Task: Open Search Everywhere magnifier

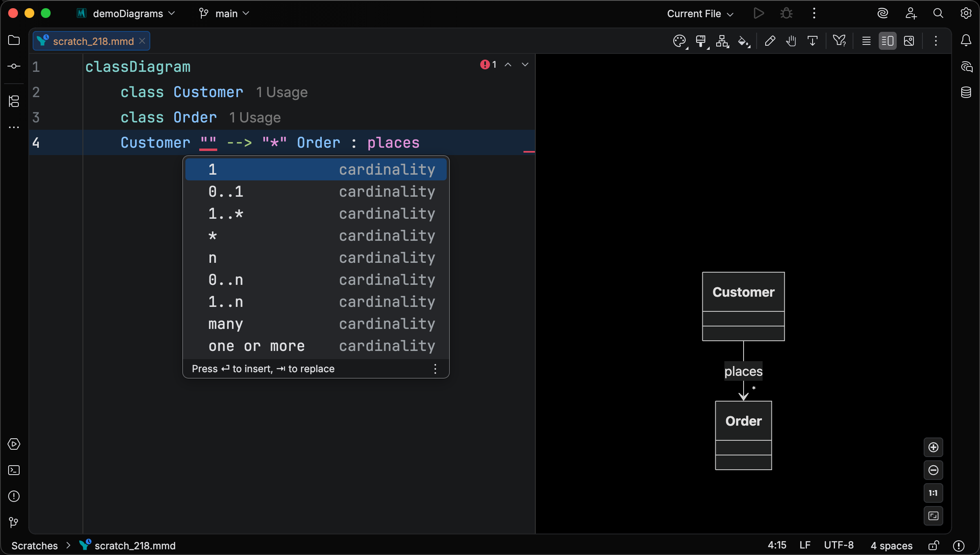Action: click(x=938, y=13)
